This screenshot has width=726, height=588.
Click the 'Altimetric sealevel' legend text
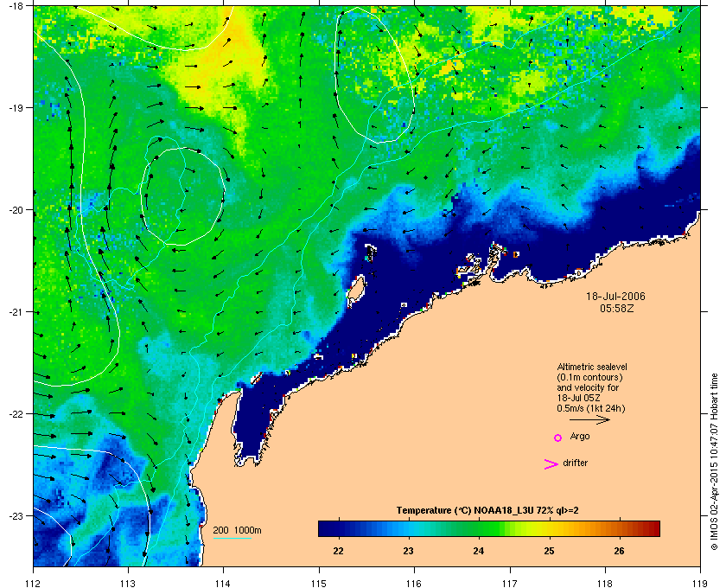click(x=592, y=367)
